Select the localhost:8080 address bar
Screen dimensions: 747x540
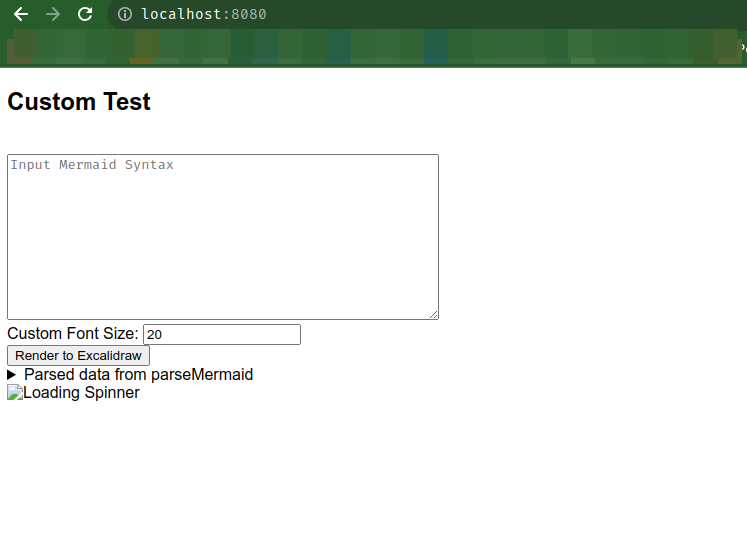tap(427, 14)
